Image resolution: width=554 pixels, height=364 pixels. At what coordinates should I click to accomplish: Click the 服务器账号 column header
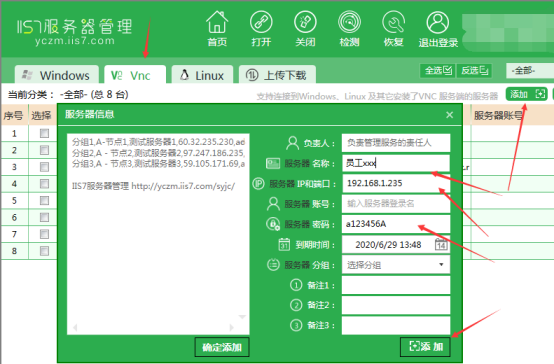[x=498, y=115]
